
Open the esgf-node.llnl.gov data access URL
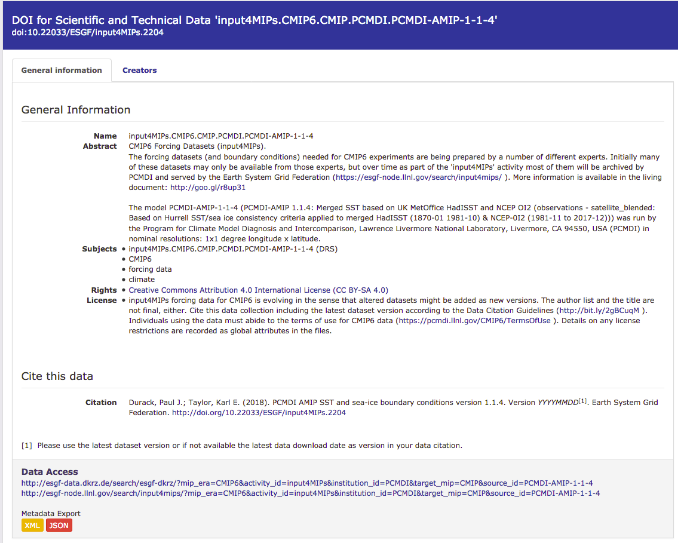click(x=310, y=493)
